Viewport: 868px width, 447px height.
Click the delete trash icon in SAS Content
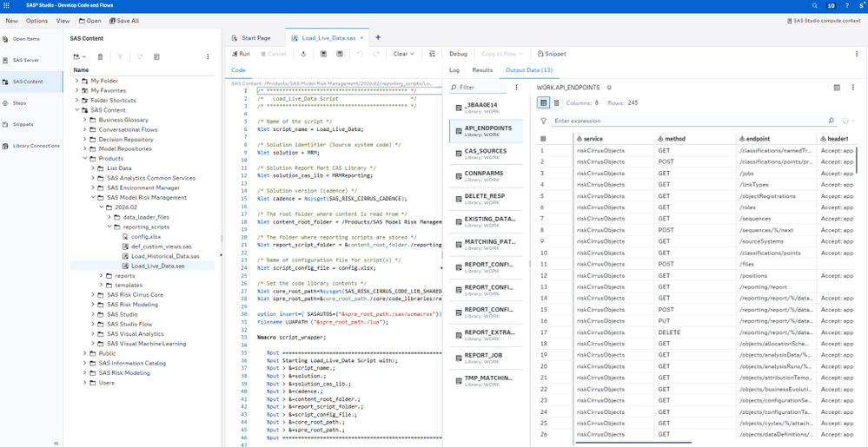coord(100,56)
